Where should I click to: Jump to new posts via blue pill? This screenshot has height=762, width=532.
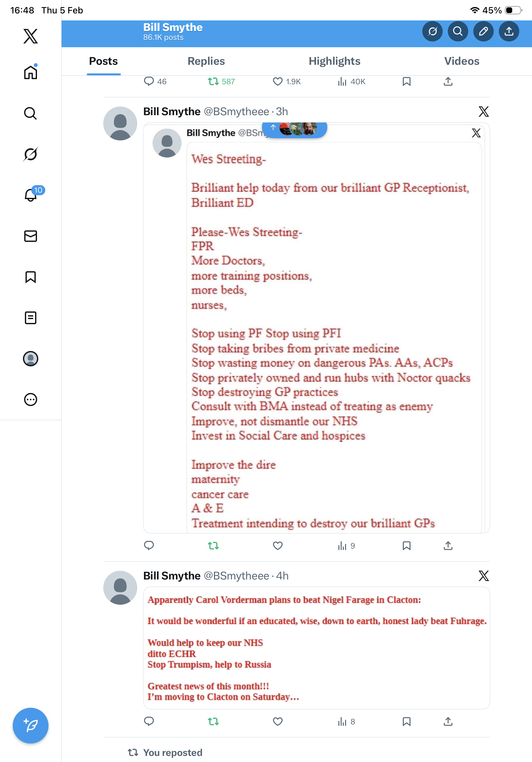click(x=294, y=129)
